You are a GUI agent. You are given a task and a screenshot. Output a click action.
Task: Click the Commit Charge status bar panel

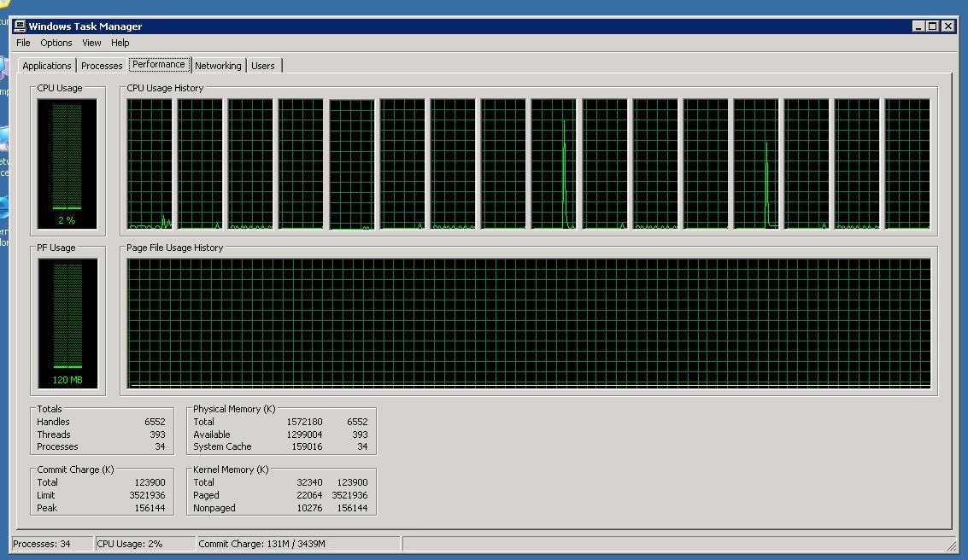click(x=296, y=544)
